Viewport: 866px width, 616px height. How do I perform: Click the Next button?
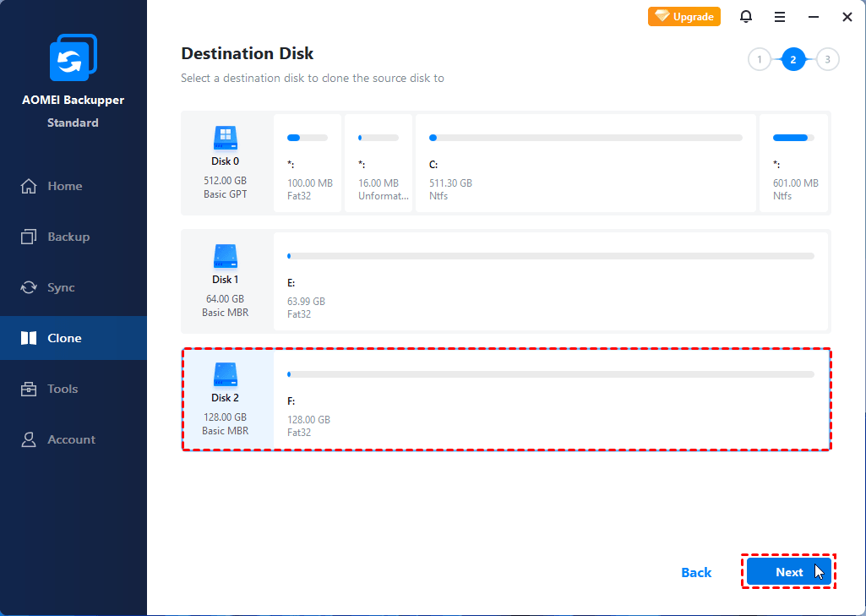coord(788,572)
